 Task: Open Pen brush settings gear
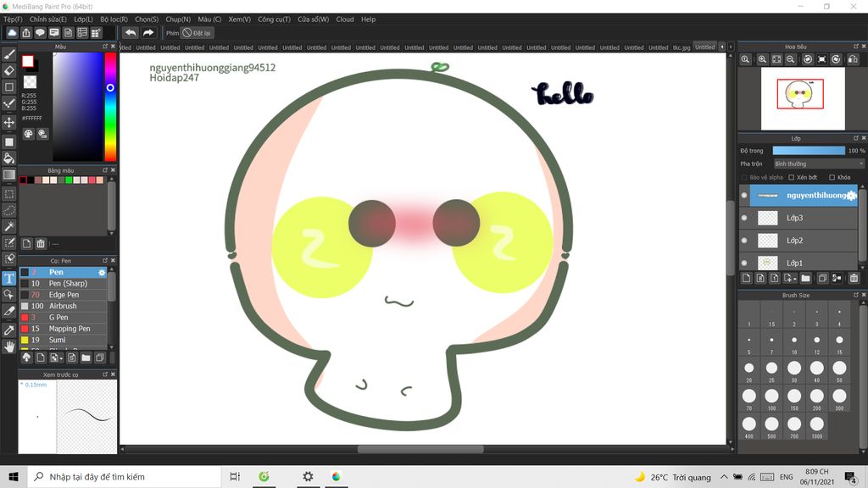click(x=102, y=272)
